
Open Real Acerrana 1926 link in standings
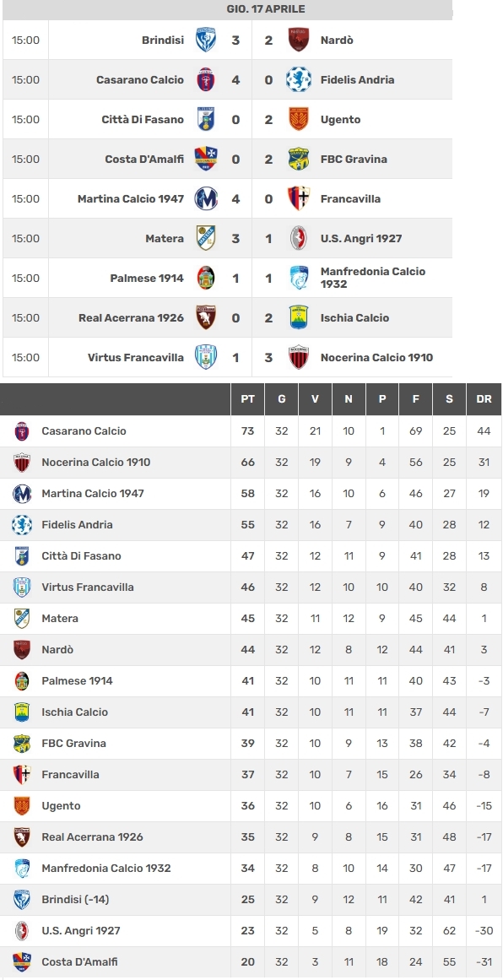pyautogui.click(x=93, y=837)
